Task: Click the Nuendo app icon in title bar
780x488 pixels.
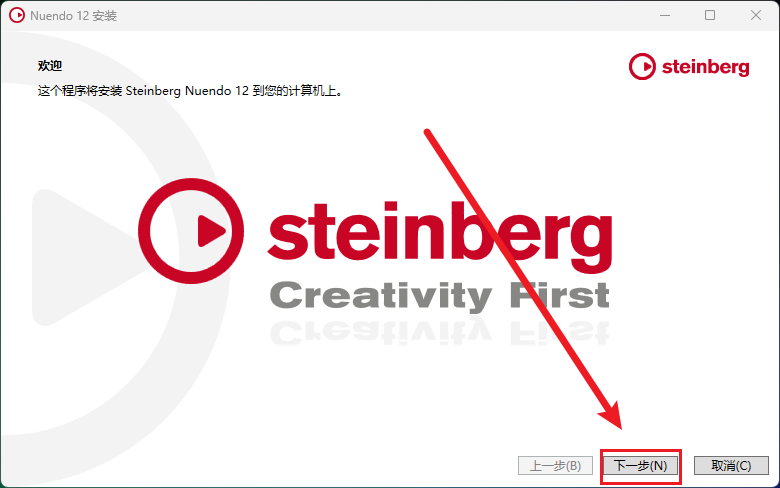Action: [16, 15]
